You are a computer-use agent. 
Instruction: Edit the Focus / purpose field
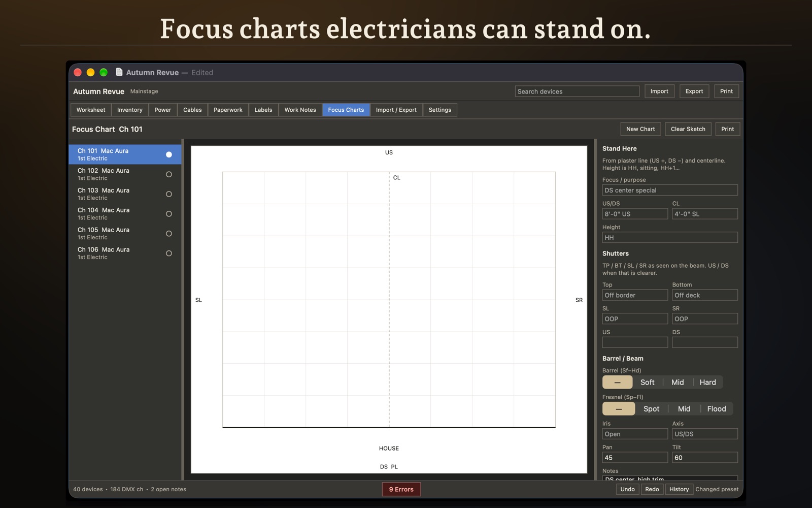coord(670,190)
